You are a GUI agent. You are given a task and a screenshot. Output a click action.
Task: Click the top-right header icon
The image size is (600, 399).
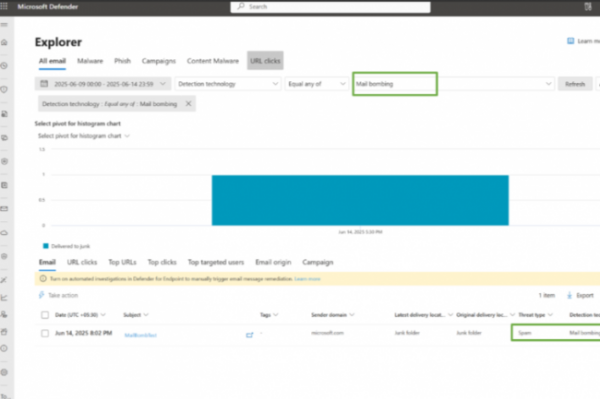coord(588,7)
